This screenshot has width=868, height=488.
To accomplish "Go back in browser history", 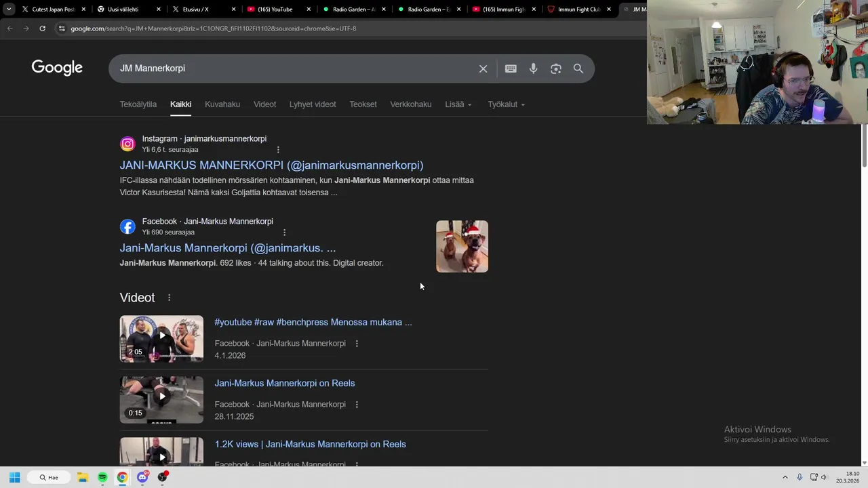I will click(x=9, y=28).
